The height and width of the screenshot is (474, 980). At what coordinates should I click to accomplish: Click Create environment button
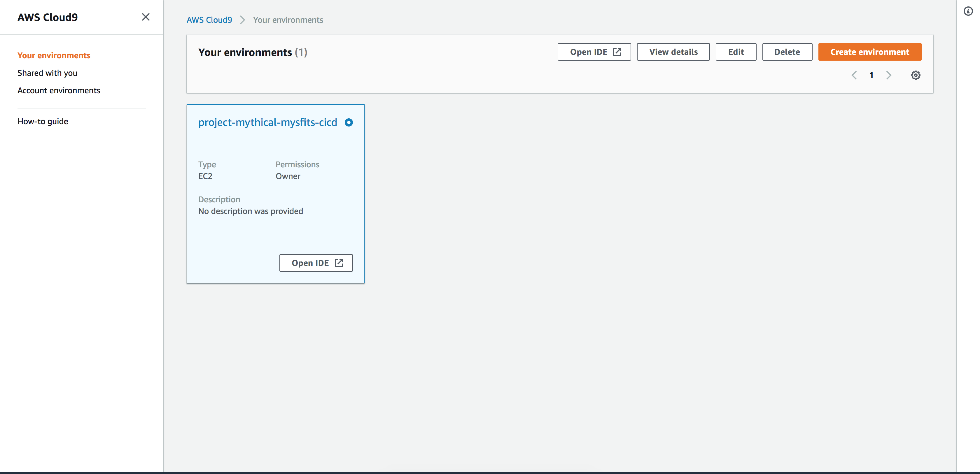(870, 52)
